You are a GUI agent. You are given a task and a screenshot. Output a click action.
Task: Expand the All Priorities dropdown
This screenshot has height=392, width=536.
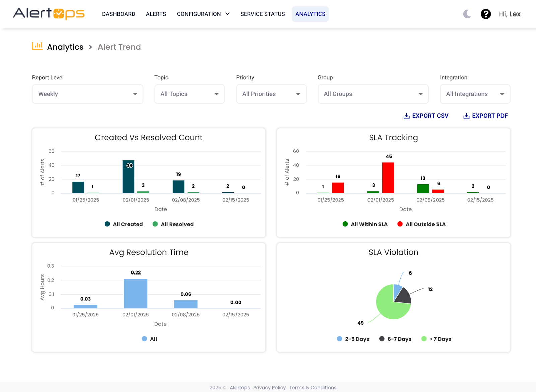271,94
